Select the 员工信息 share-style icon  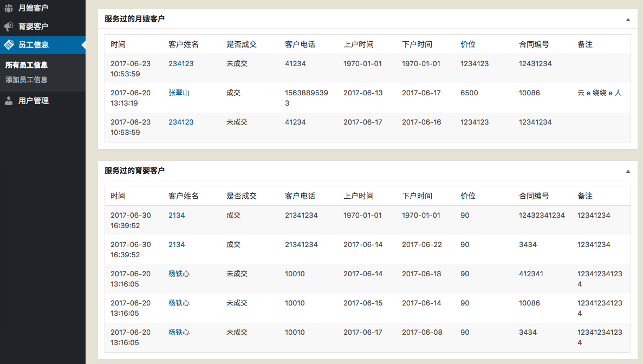click(x=8, y=44)
